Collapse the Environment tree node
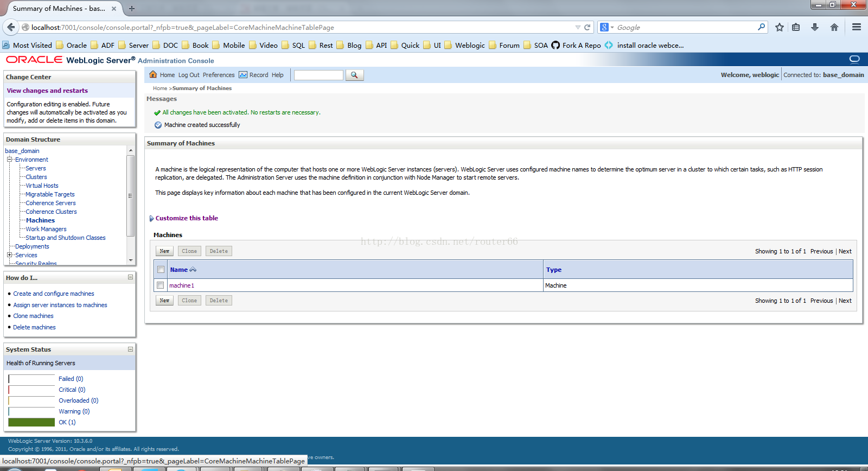 9,160
